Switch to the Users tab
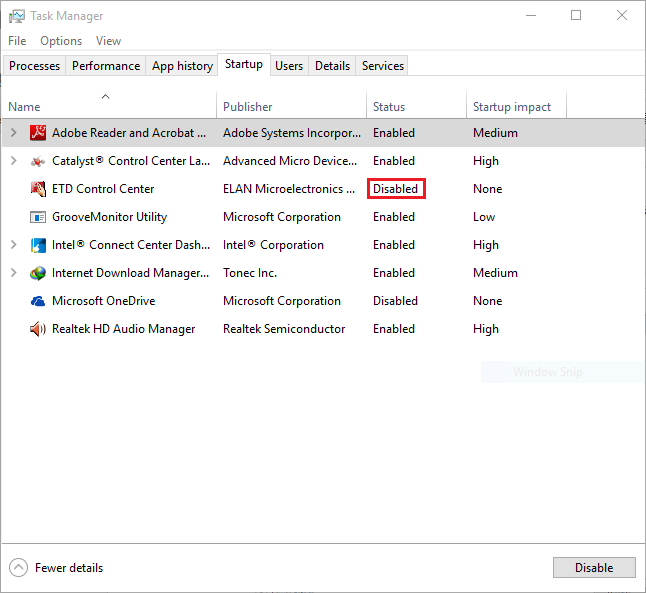This screenshot has width=646, height=593. pos(289,66)
